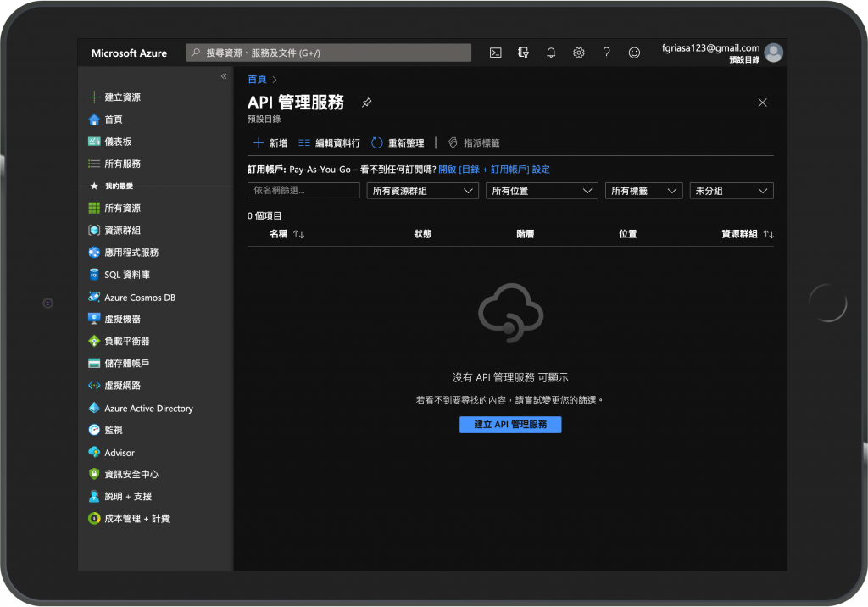
Task: Click the 我的最愛 favorites header
Action: click(119, 187)
